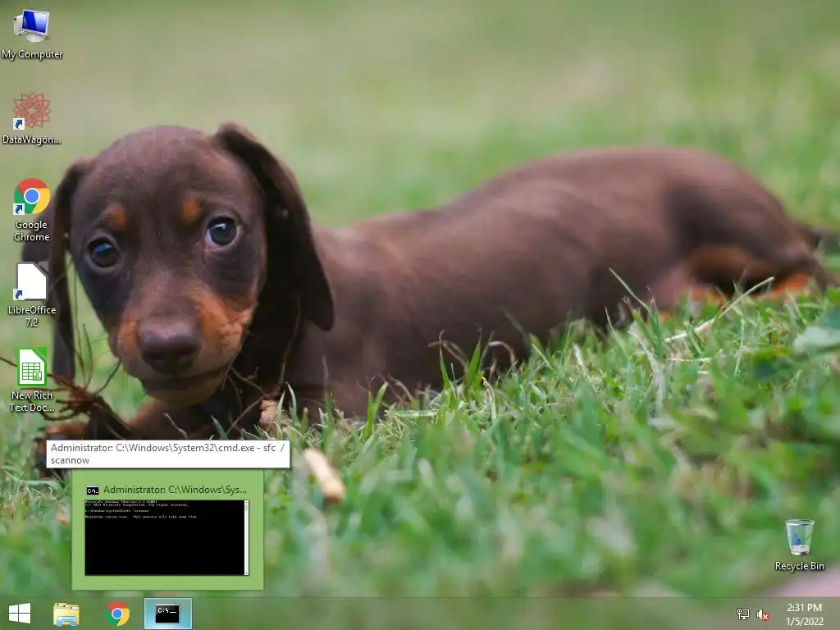Open File Explorer from the taskbar
The image size is (840, 630).
pos(66,614)
